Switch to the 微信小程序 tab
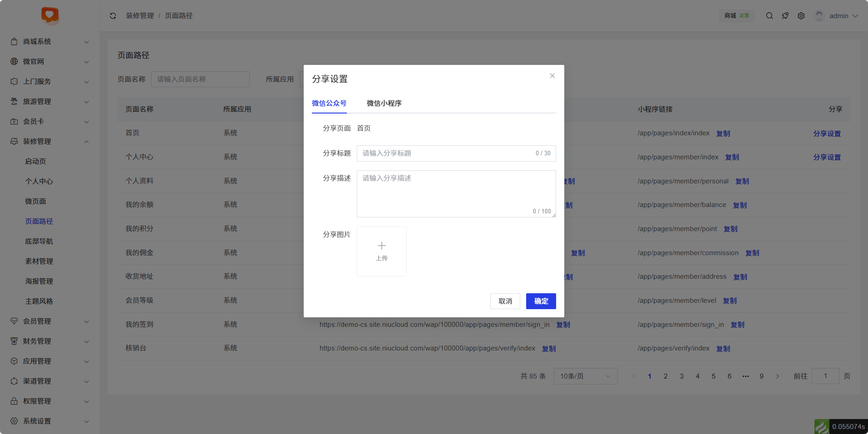868x434 pixels. [x=384, y=104]
